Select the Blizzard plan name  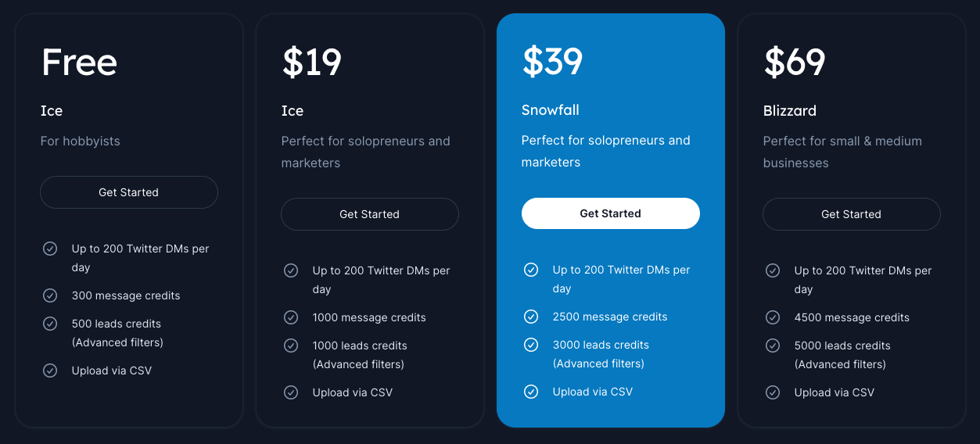point(789,111)
